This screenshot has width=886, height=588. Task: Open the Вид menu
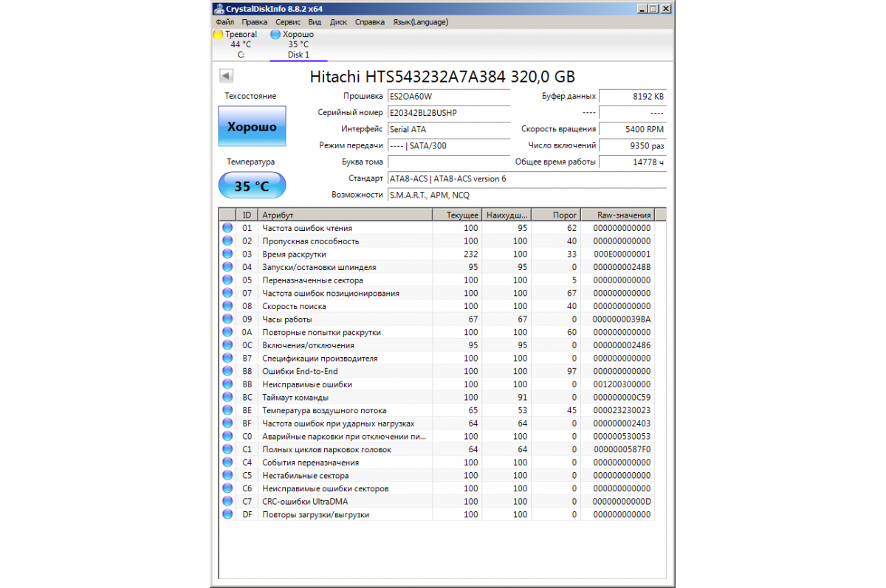click(x=315, y=22)
